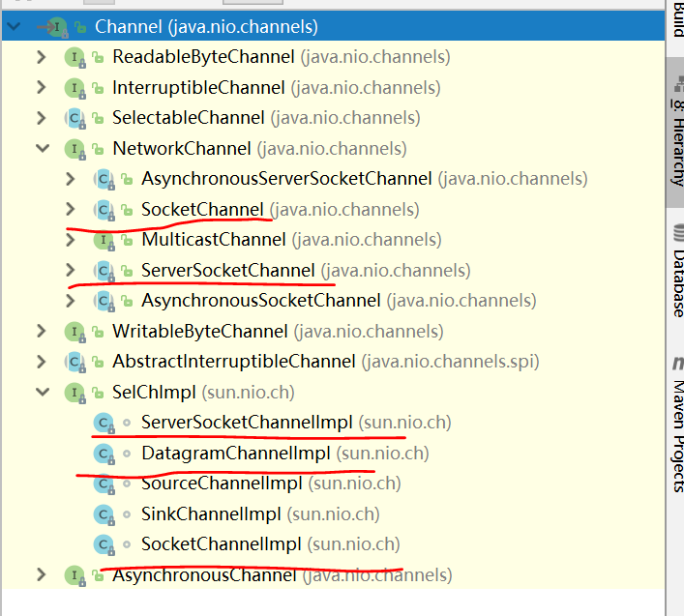This screenshot has width=684, height=616.
Task: Click the interface icon of MulticastChannel
Action: click(104, 240)
